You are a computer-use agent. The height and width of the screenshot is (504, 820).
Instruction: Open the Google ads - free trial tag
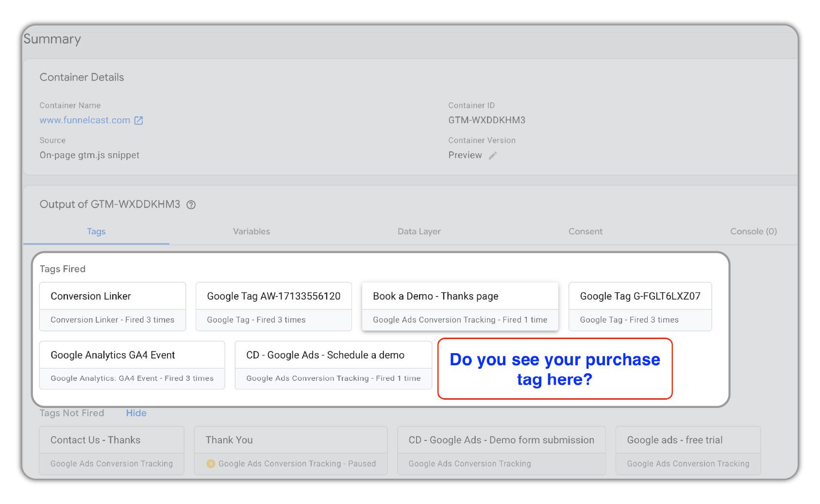pyautogui.click(x=688, y=451)
